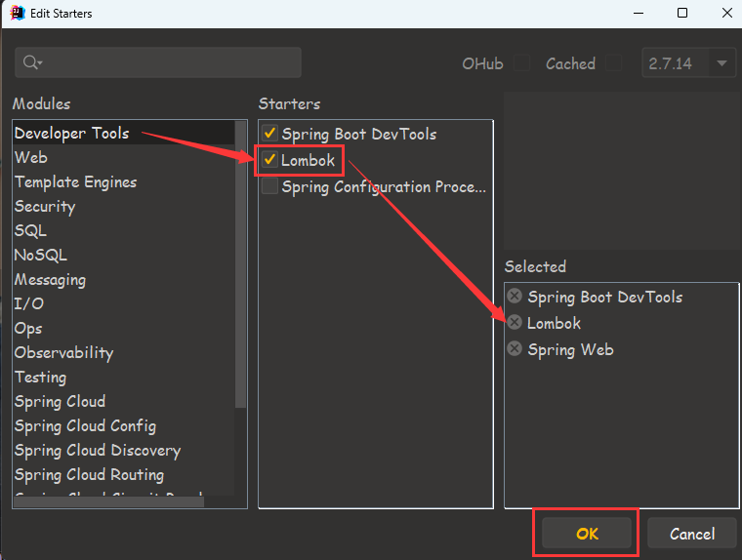Maximize the Edit Starters window
The width and height of the screenshot is (742, 560).
click(x=682, y=13)
